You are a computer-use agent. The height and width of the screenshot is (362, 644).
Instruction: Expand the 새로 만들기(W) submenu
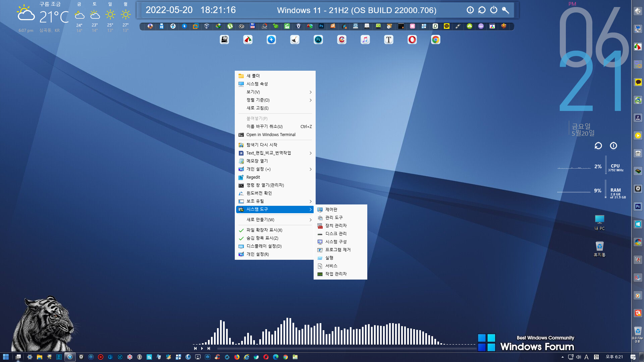(275, 220)
